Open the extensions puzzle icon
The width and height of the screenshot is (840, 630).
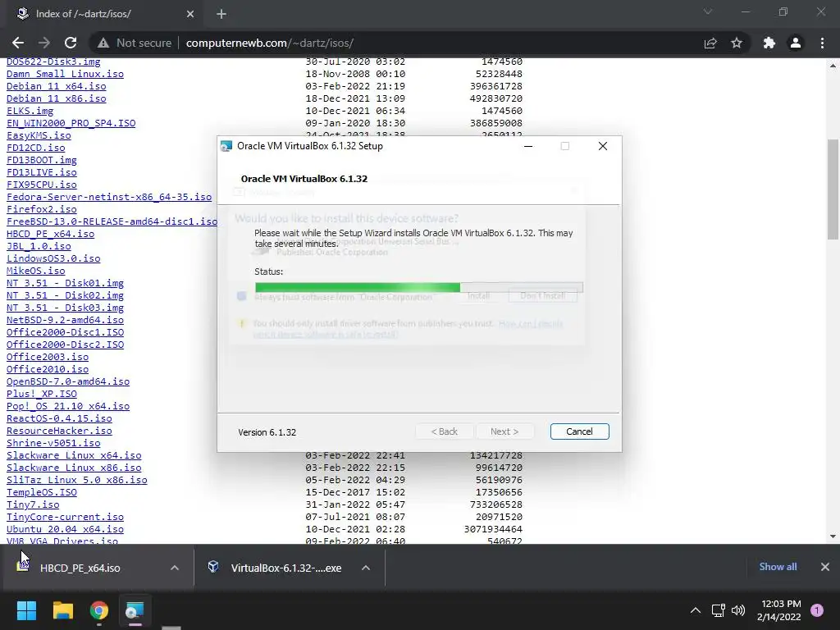click(x=769, y=43)
